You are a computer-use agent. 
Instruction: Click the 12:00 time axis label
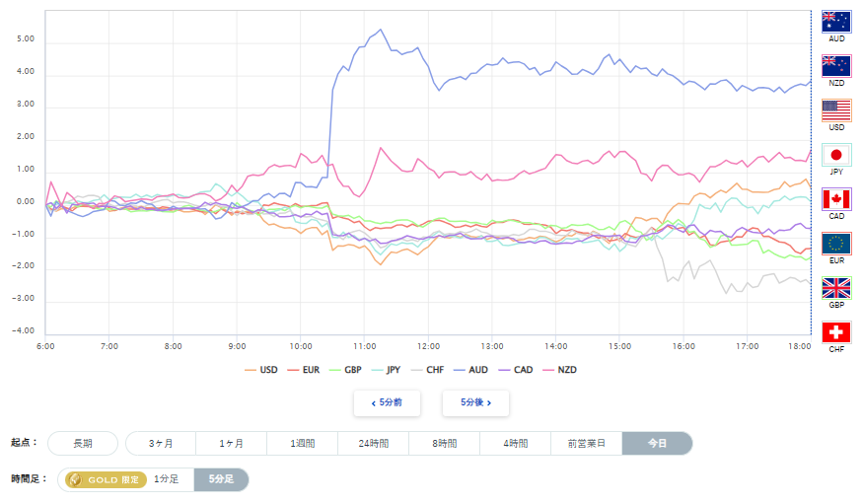[x=428, y=346]
